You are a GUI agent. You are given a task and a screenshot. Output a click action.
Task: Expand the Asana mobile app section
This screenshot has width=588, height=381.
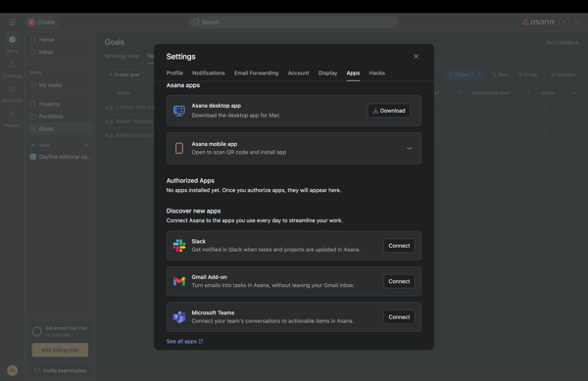click(x=409, y=148)
